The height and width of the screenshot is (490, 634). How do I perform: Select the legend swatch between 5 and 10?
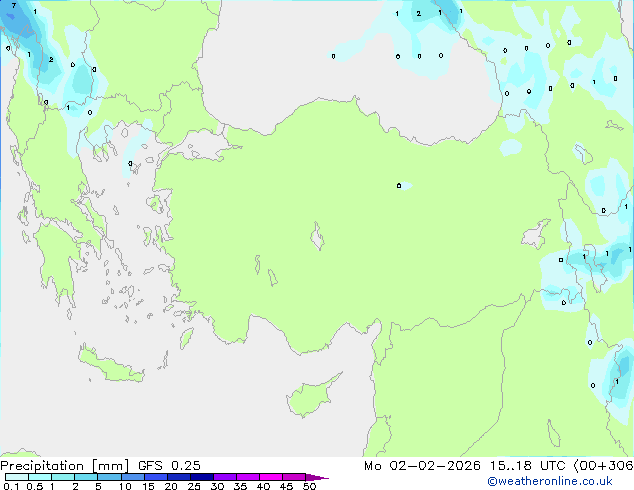tap(109, 477)
